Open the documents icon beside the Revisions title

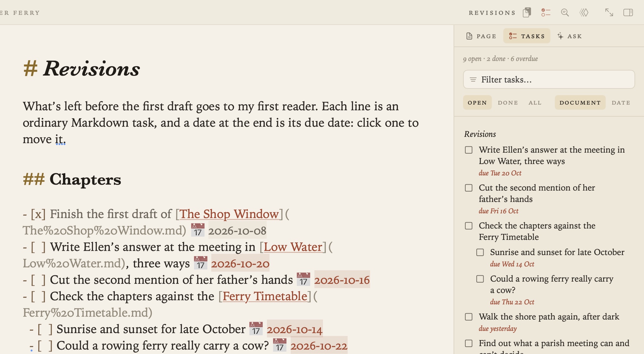pyautogui.click(x=527, y=13)
